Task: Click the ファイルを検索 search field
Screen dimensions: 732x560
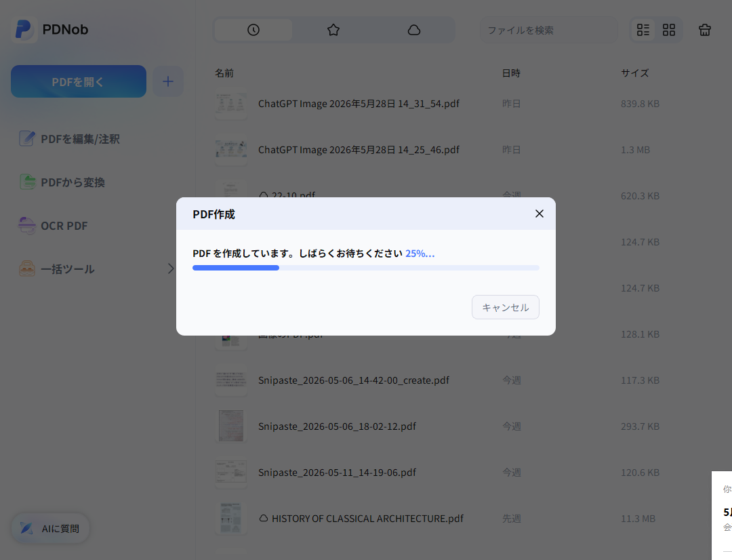Action: click(548, 31)
